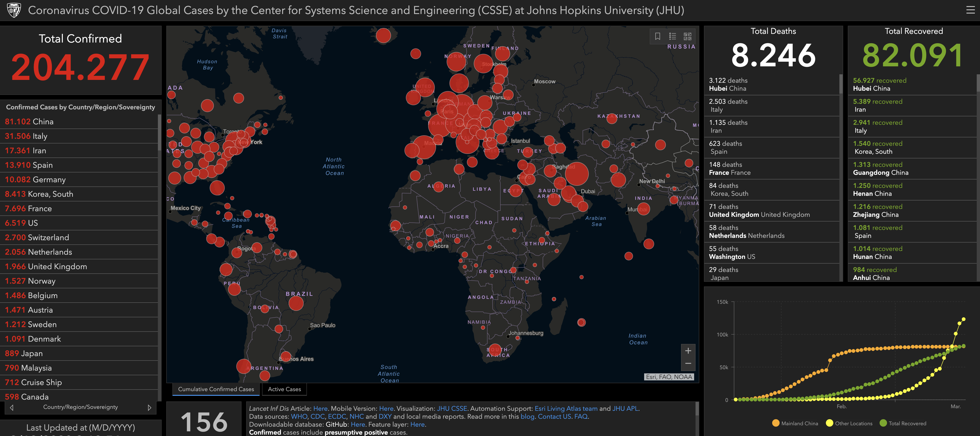Visit the JHU APL link
Image resolution: width=980 pixels, height=436 pixels.
625,409
